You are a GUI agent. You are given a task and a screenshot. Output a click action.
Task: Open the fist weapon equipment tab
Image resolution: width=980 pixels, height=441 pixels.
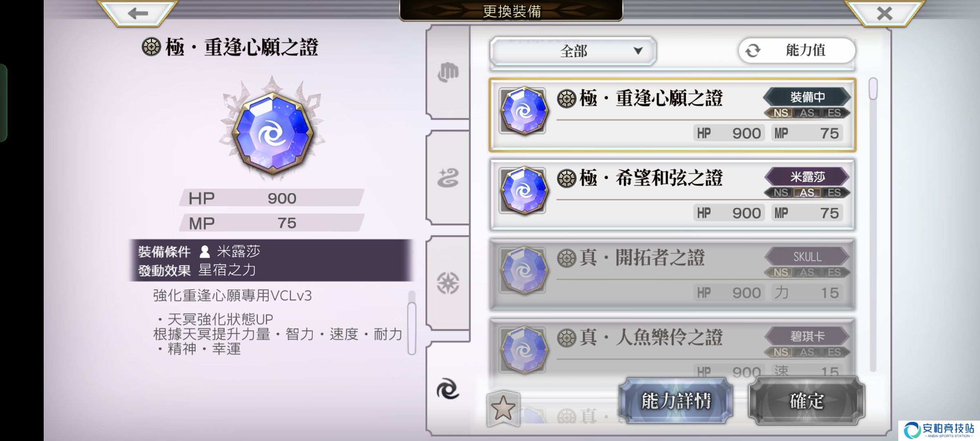448,73
